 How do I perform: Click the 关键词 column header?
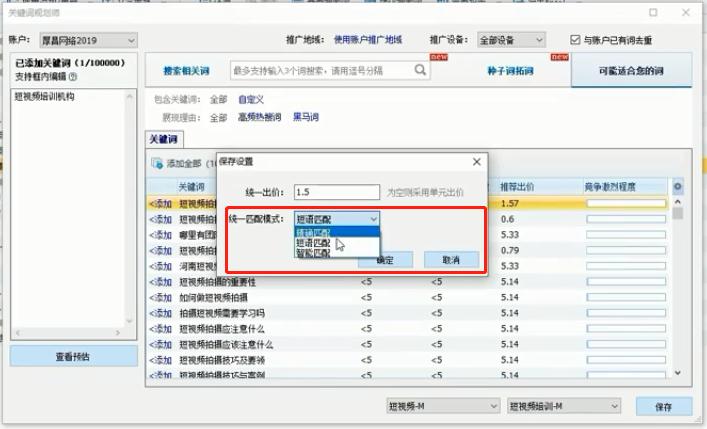coord(192,187)
